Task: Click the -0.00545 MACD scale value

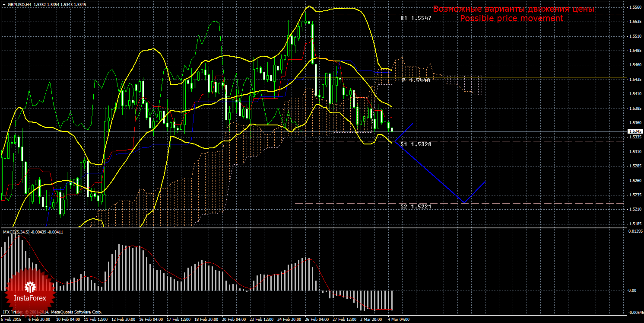Action: pos(635,312)
